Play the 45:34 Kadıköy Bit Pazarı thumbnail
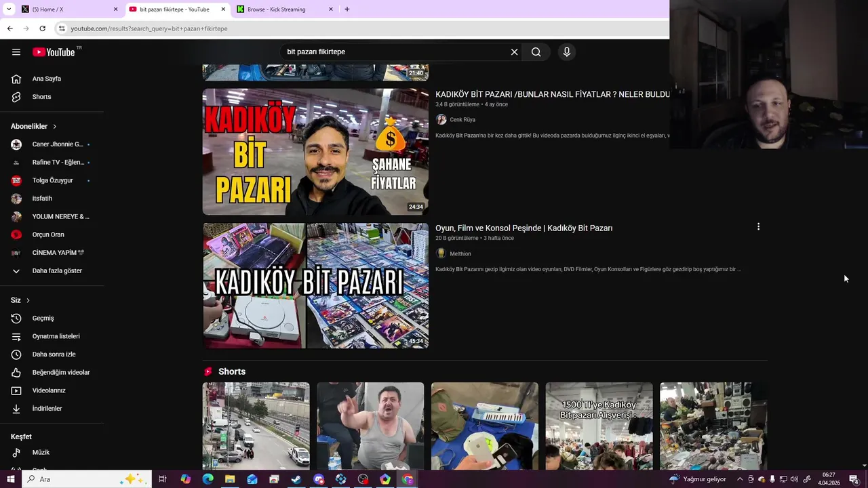868x488 pixels. [x=315, y=286]
